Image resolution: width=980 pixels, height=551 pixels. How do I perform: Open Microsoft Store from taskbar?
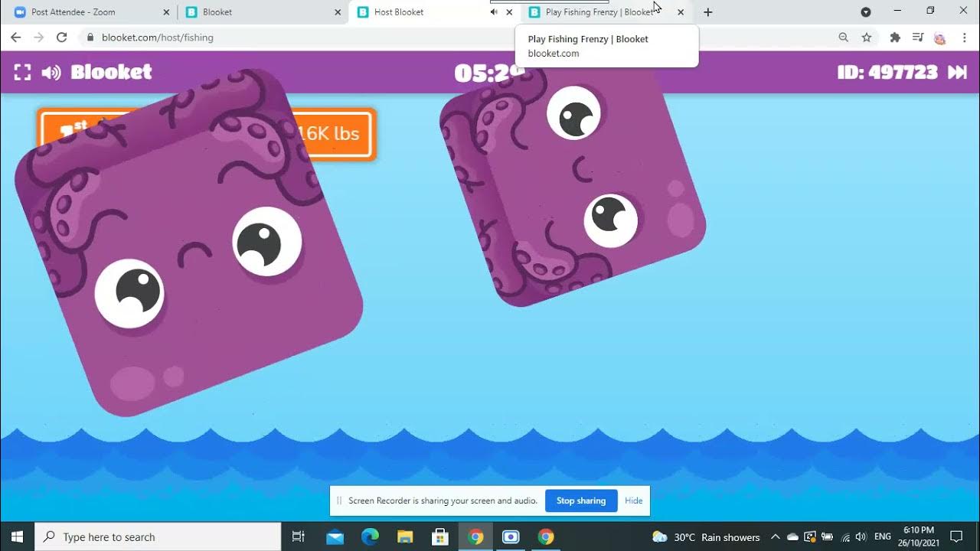[440, 536]
